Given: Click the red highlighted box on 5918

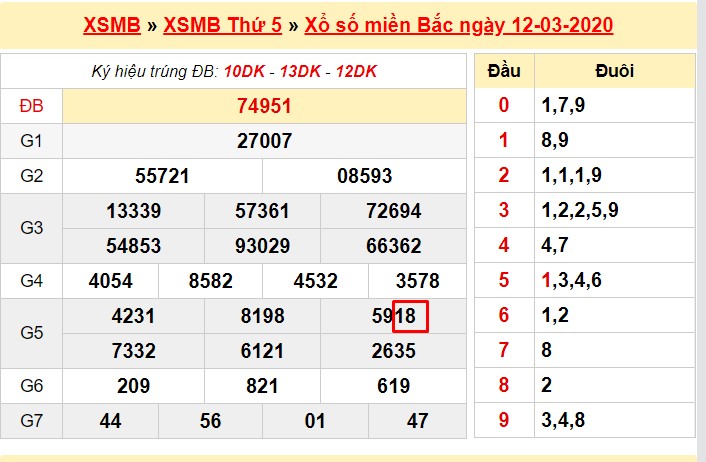Looking at the screenshot, I should click(x=411, y=316).
